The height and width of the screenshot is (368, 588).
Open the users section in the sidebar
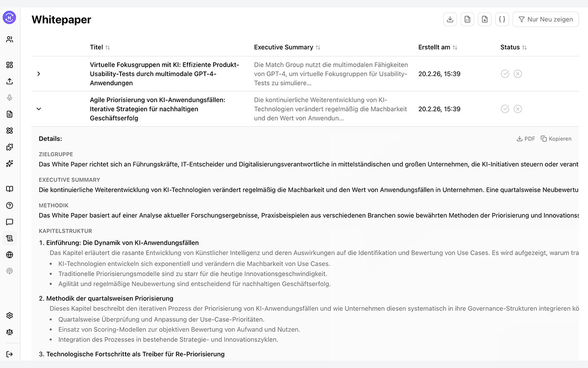[x=9, y=39]
